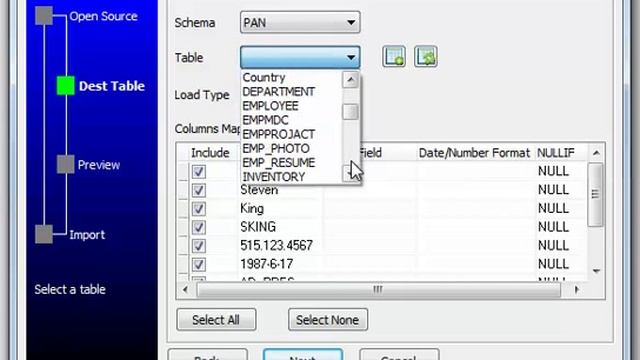Uncheck the first Include checkbox above Steven
Image resolution: width=640 pixels, height=360 pixels.
tap(199, 172)
